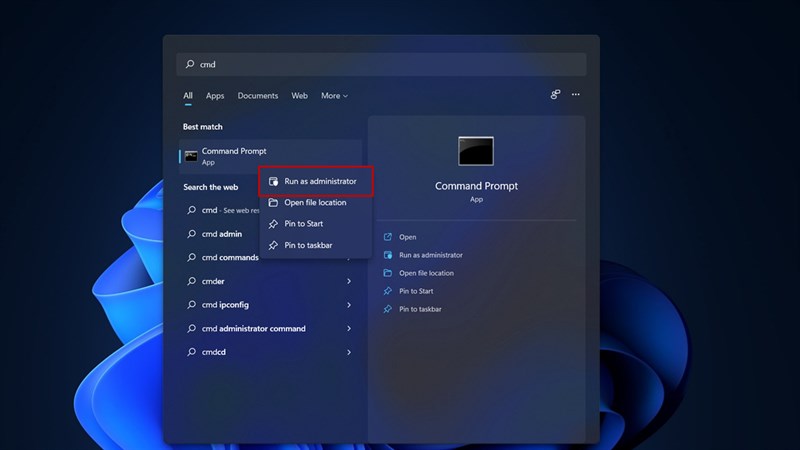Expand the cmd ipconfig suggestion chevron

pos(349,305)
